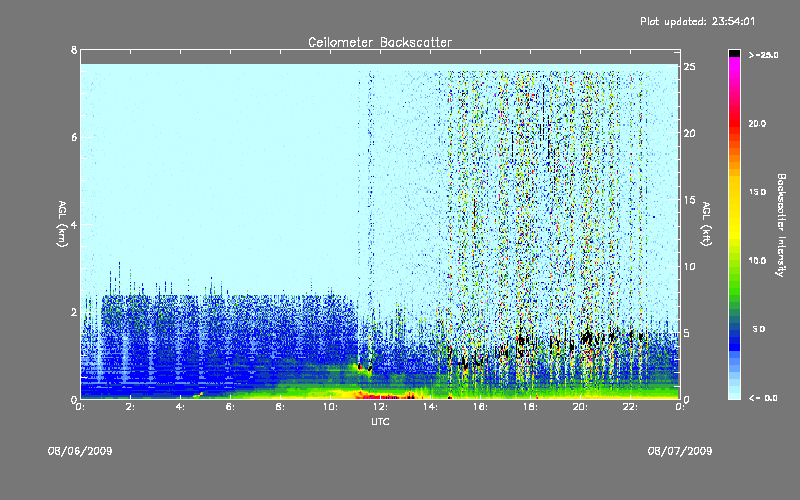Click the black top of the colorbar
This screenshot has width=800, height=500.
click(x=734, y=53)
